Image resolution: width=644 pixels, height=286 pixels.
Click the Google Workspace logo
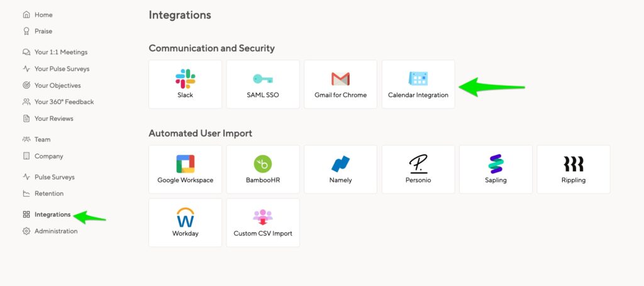click(186, 164)
